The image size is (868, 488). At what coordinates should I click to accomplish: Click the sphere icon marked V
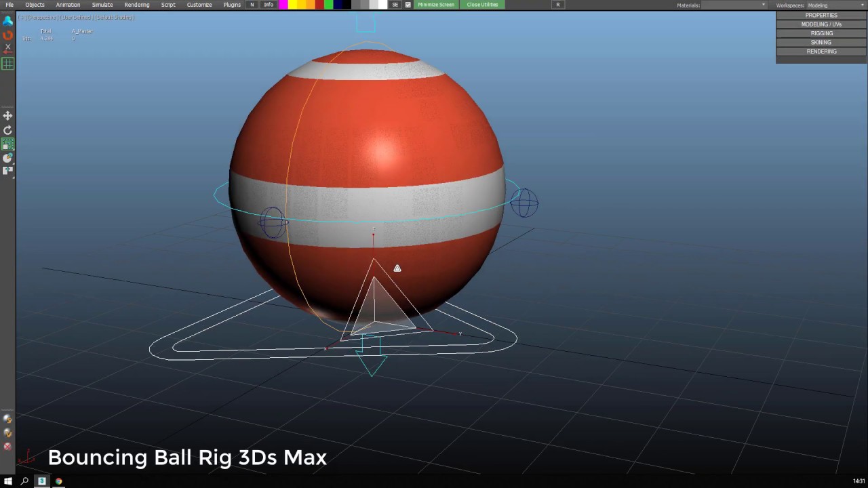[x=7, y=432]
